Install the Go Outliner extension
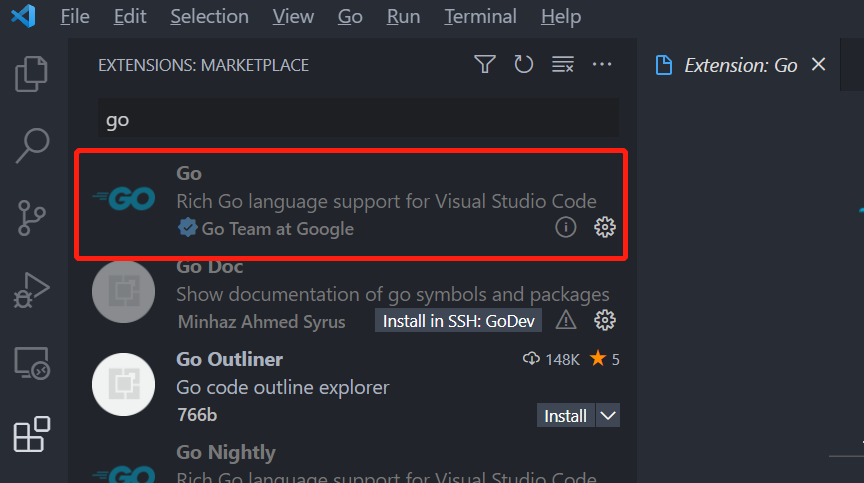The image size is (864, 483). 565,415
